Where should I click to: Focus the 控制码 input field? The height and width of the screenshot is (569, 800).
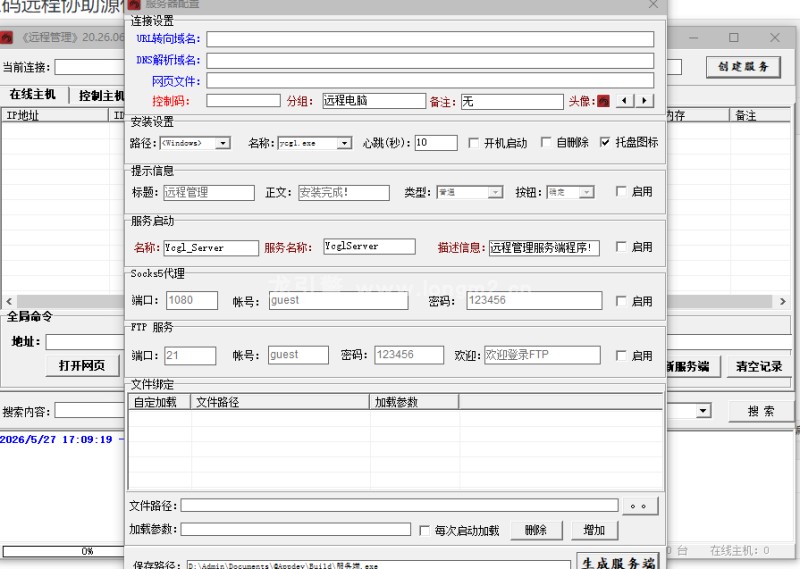(243, 101)
